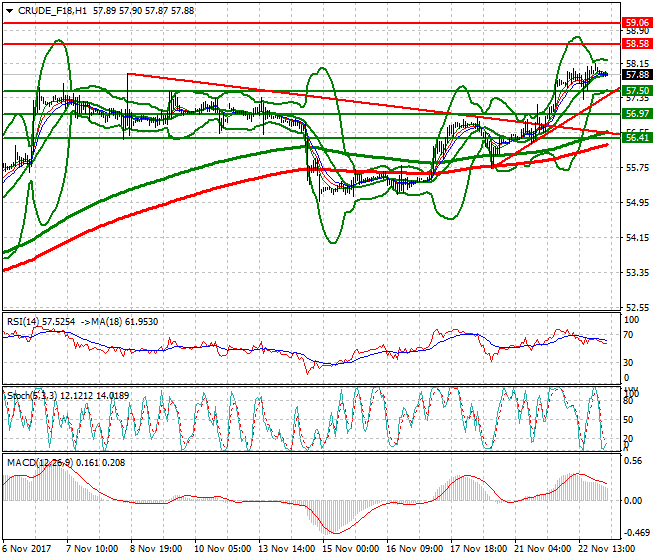Click the 10 Nov 05:00 time label
The width and height of the screenshot is (660, 560).
point(222,549)
